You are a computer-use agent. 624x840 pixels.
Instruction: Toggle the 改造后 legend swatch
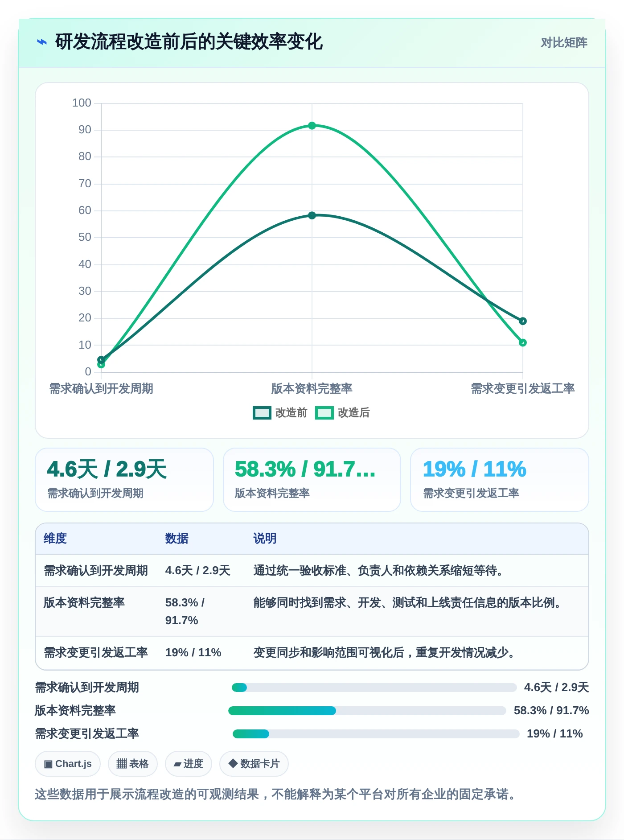click(324, 413)
